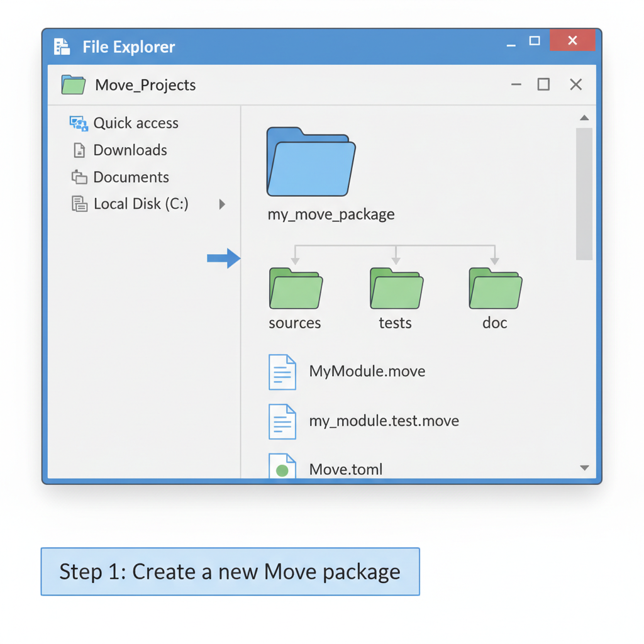Viewport: 644px width, 644px height.
Task: Click the Local Disk (C:) icon
Action: pos(80,203)
